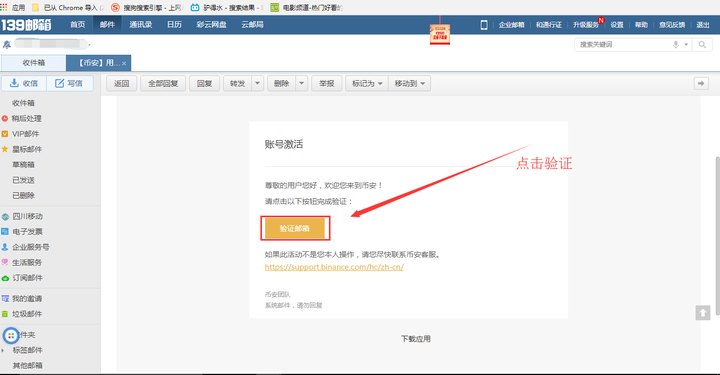Open the 搜狗搜索引擎 bookmark
This screenshot has width=720, height=375.
tap(146, 7)
